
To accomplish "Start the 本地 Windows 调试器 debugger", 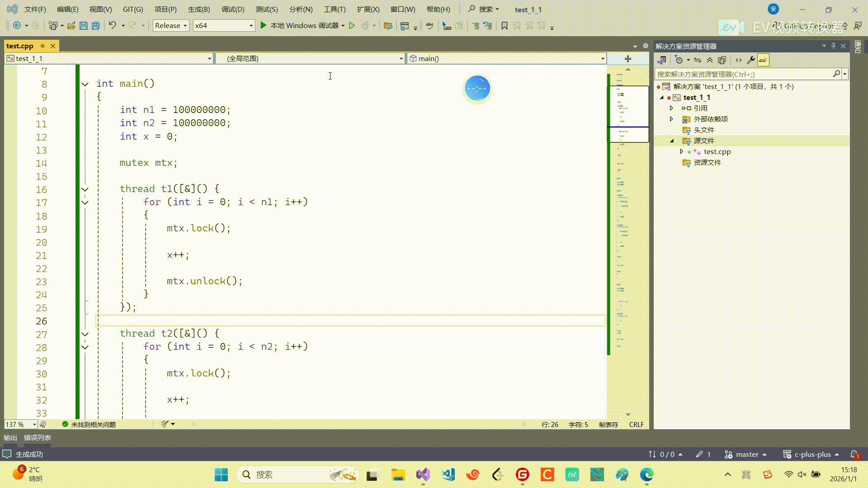I will click(300, 26).
